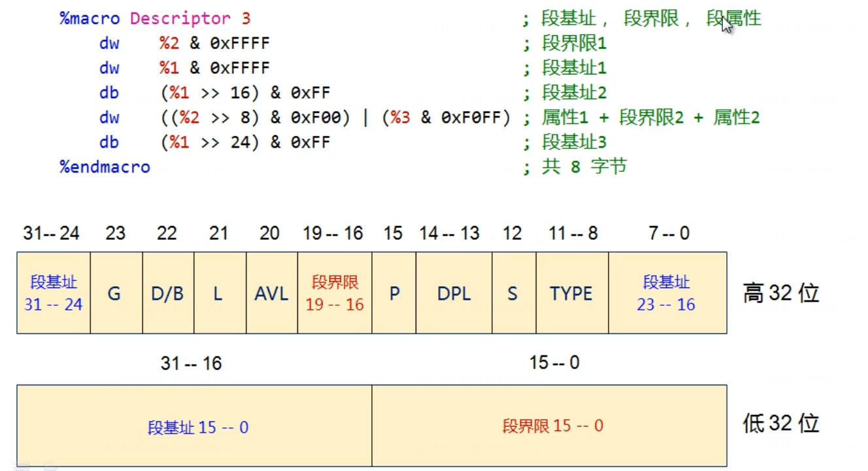Click the '(%1 >> 16) & 0xFF' expression

point(245,92)
